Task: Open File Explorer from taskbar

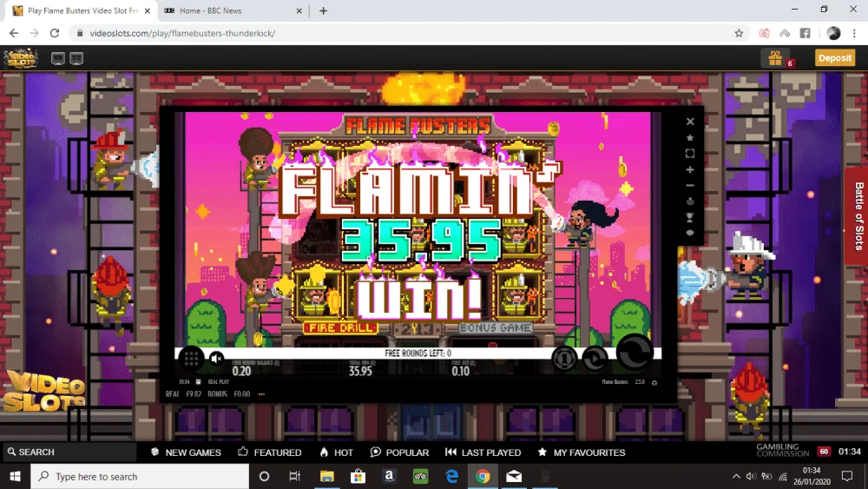Action: (326, 476)
